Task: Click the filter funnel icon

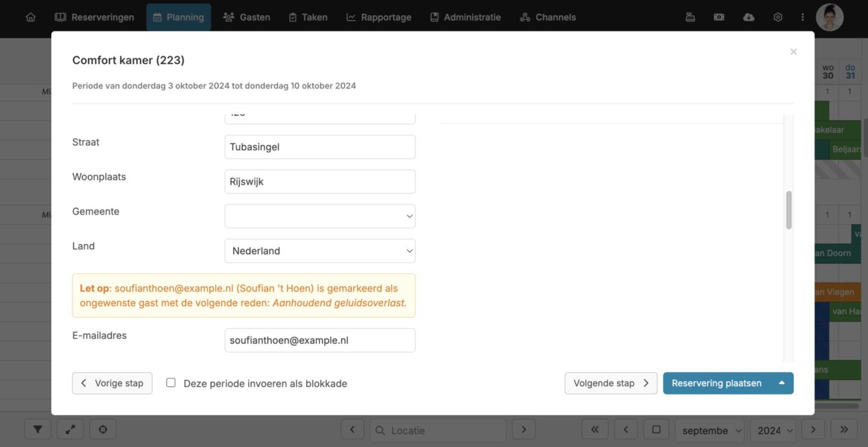Action: (x=38, y=430)
